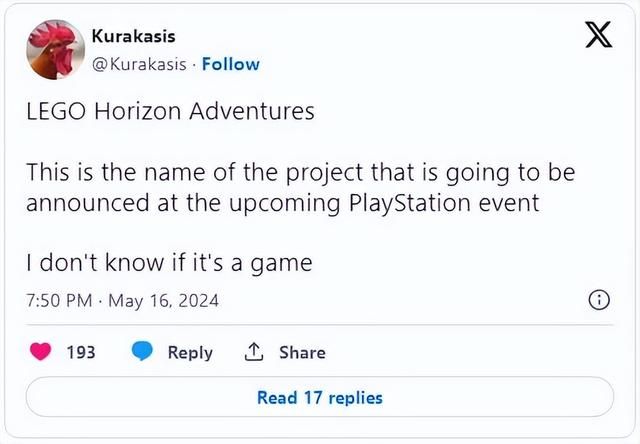Click the "I don't know" sentence
Screen dimensions: 640x444
pos(169,263)
